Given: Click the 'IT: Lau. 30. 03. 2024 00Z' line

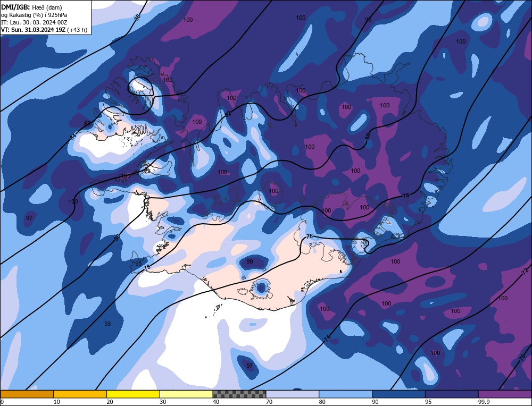Looking at the screenshot, I should [34, 22].
